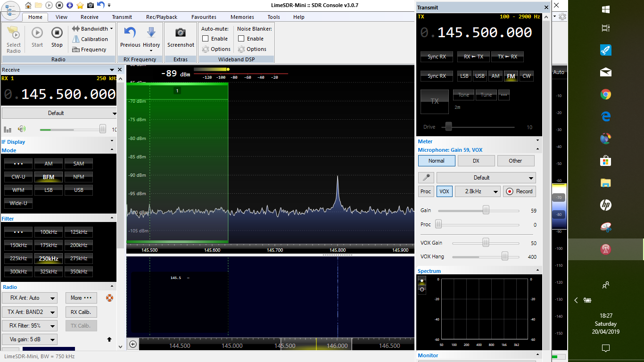Expand the IF Display section
Viewport: 644px width, 362px height.
(58, 142)
